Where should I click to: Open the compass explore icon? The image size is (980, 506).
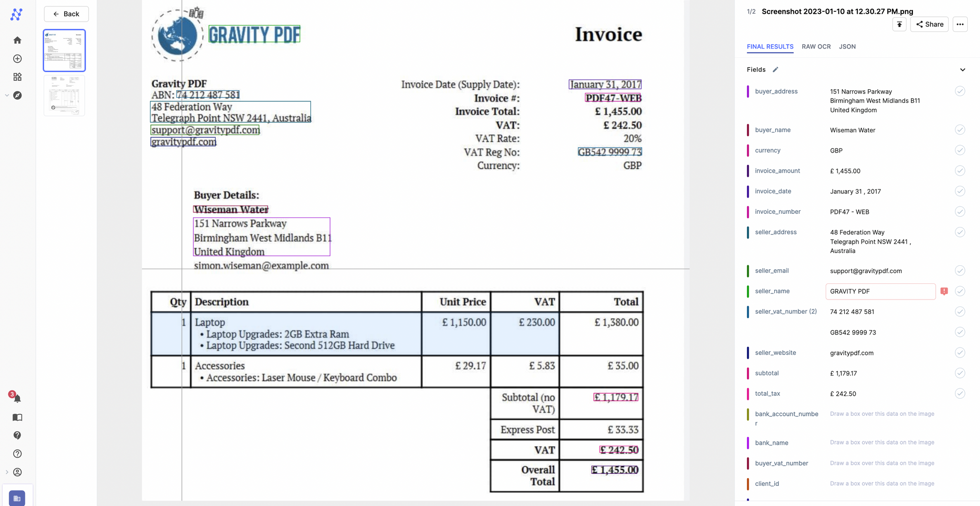tap(17, 96)
